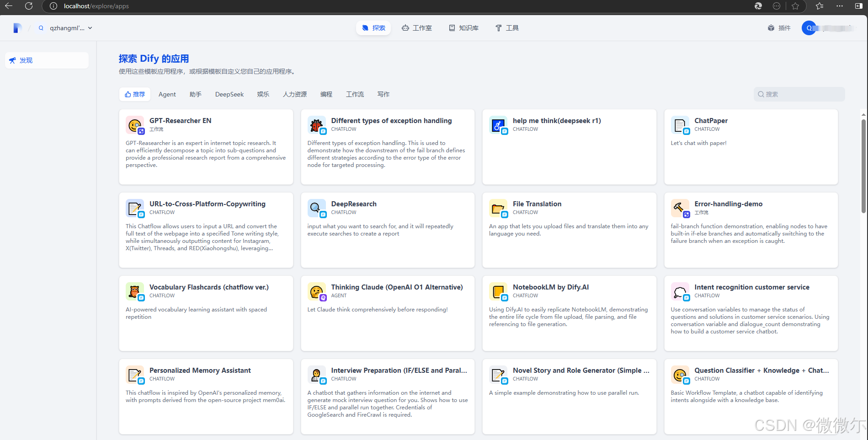Open browser more options menu
Viewport: 868px width, 440px height.
[x=840, y=6]
